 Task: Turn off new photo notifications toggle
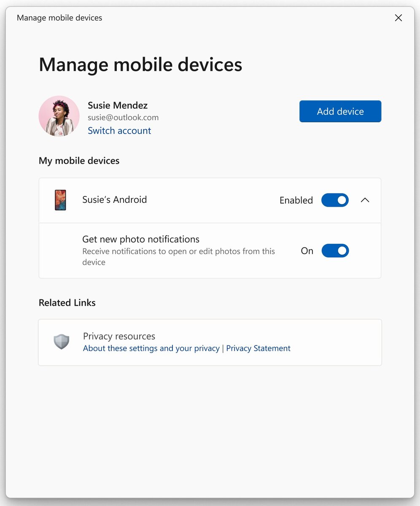(x=335, y=251)
